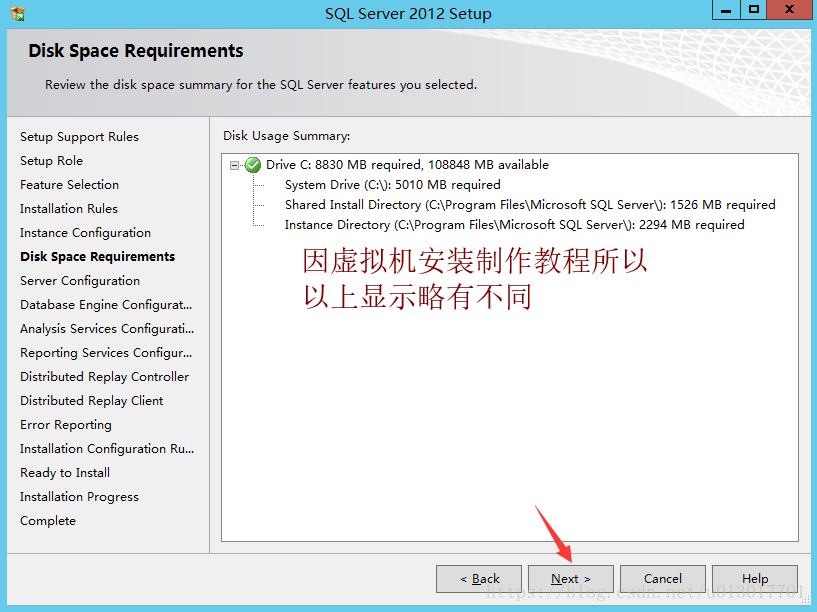Select the Instance Directory line
The height and width of the screenshot is (612, 817).
pyautogui.click(x=514, y=225)
